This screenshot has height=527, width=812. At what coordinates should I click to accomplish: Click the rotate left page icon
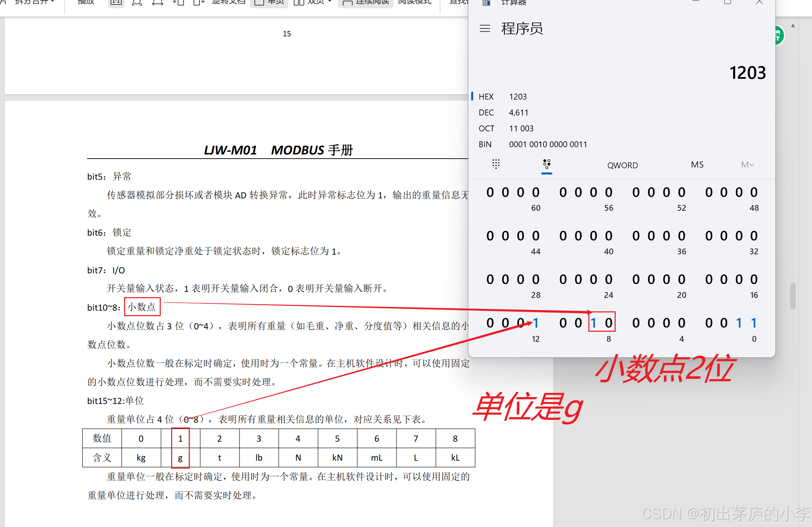(x=178, y=3)
